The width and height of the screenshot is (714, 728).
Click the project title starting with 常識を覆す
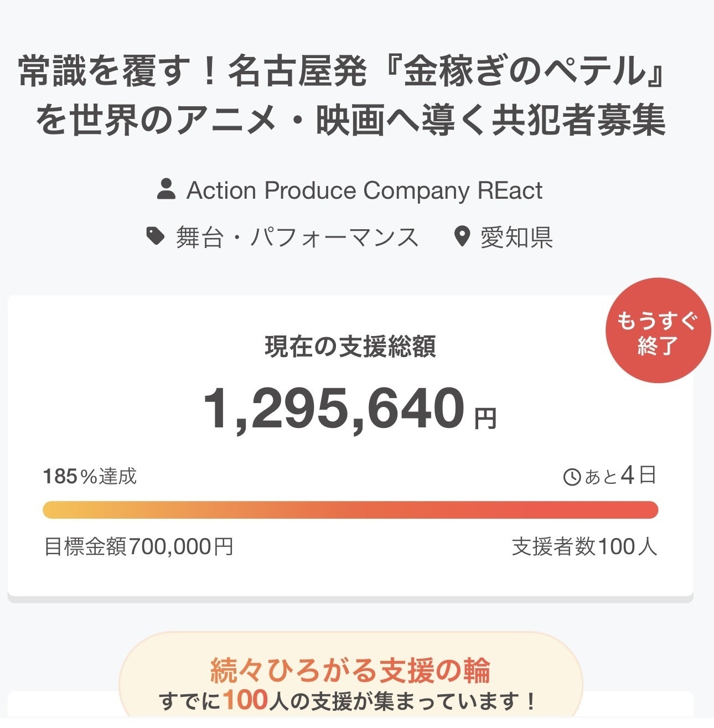coord(341,72)
